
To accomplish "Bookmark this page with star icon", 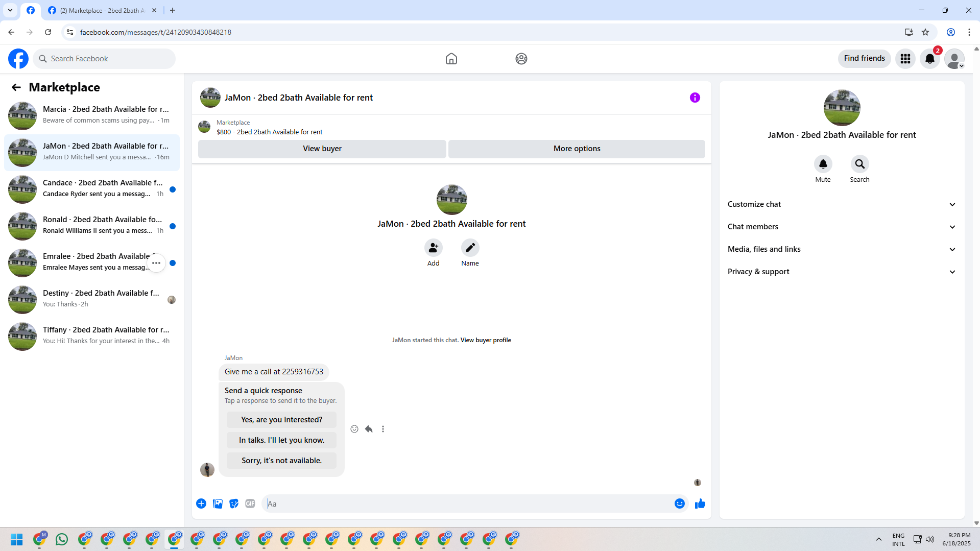I will (x=925, y=32).
